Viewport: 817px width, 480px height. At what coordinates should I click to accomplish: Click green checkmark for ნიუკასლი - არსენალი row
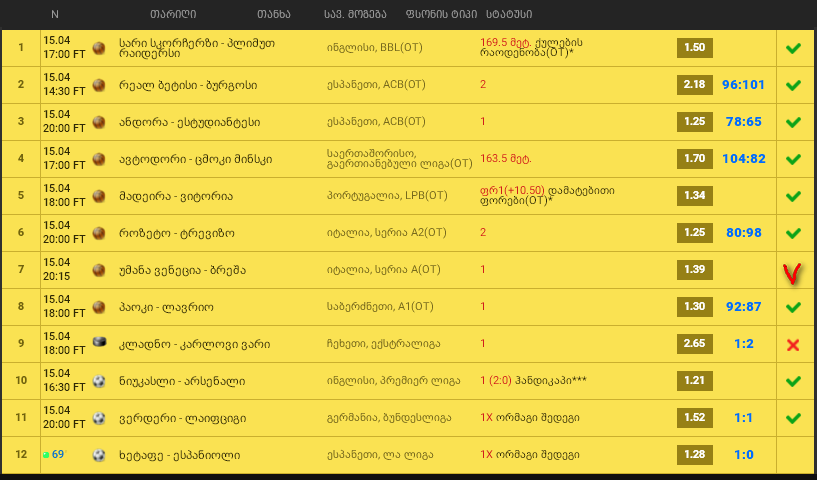point(793,381)
